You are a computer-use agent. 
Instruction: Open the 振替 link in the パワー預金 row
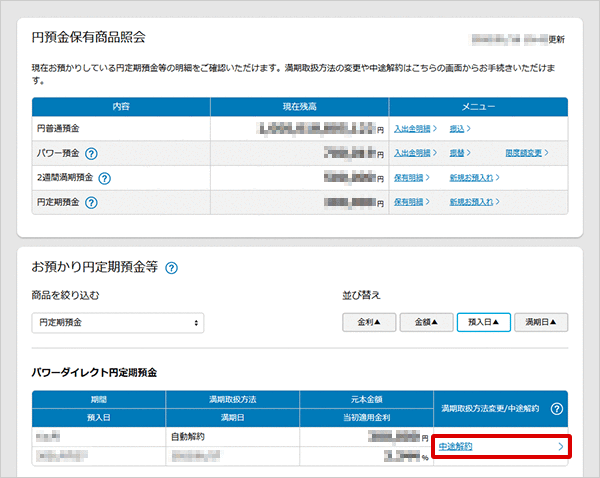(460, 153)
